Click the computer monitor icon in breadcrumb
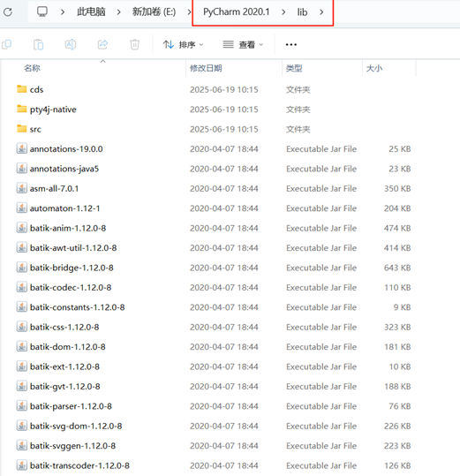The width and height of the screenshot is (460, 476). coord(42,11)
